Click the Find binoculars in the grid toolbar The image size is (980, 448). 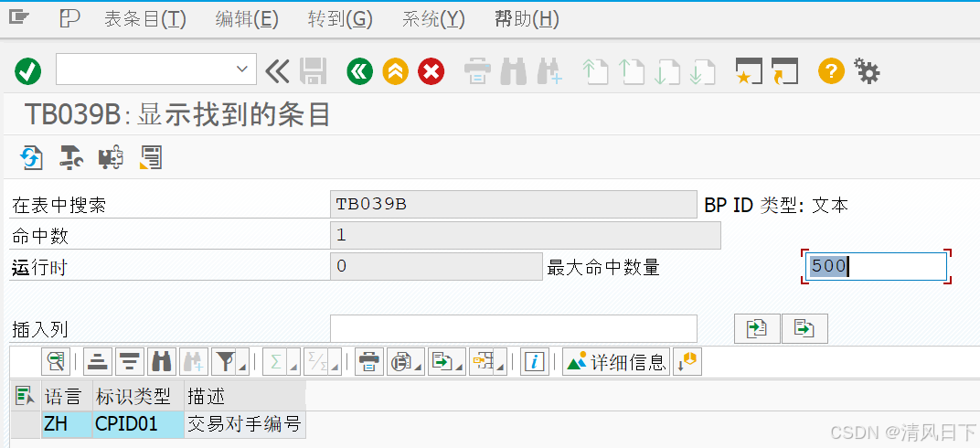tap(161, 361)
